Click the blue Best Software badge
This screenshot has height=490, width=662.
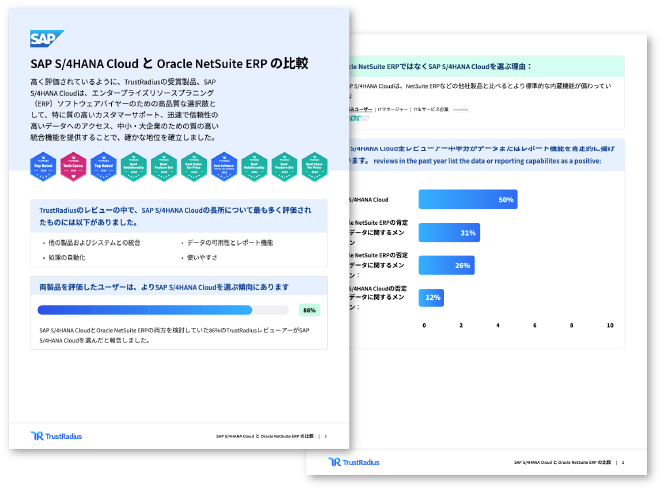(x=224, y=167)
